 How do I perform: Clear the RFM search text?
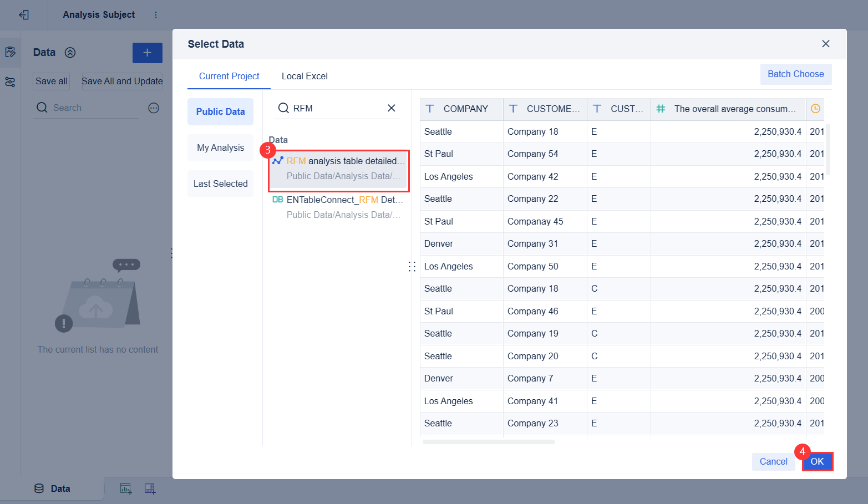pos(391,108)
